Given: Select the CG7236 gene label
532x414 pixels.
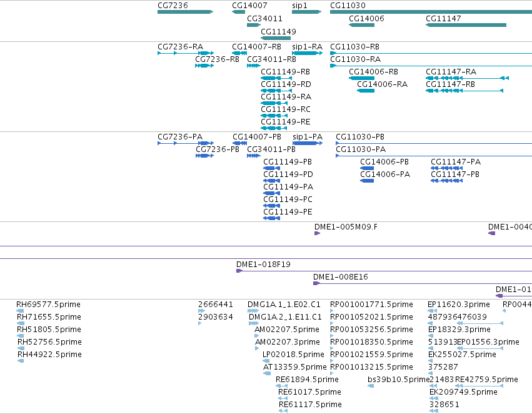Looking at the screenshot, I should coord(173,6).
